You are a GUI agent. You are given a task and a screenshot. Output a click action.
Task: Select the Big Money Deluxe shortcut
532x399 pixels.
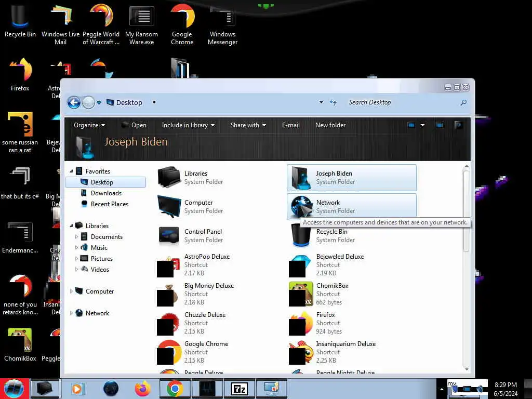[x=219, y=294]
